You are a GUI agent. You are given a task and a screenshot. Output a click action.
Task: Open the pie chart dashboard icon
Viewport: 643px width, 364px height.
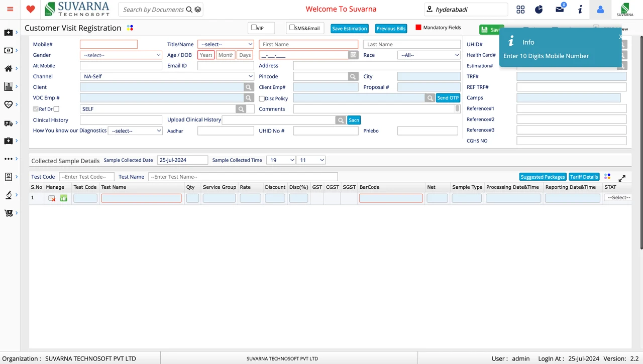pyautogui.click(x=539, y=9)
